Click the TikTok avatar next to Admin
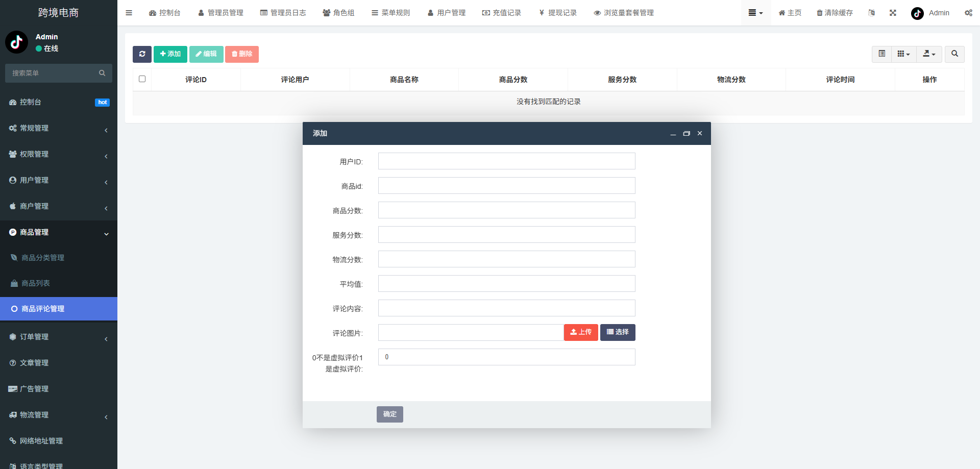This screenshot has width=980, height=469. (917, 13)
